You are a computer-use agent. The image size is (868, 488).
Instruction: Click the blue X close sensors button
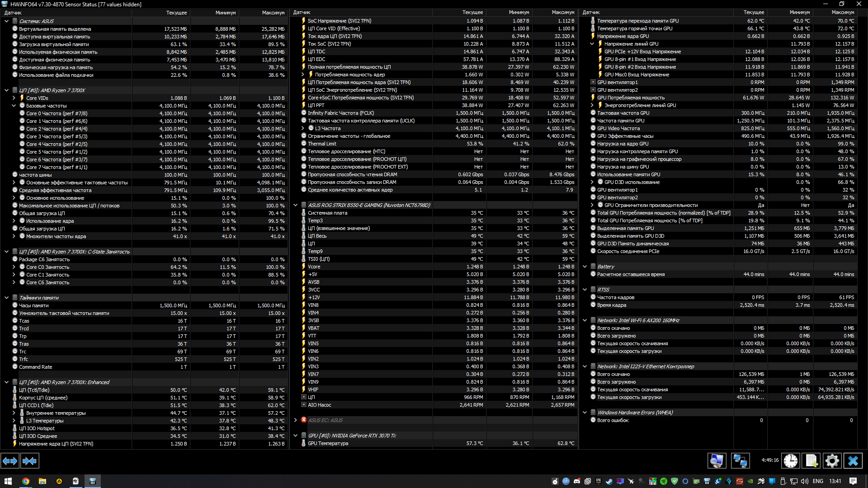pyautogui.click(x=853, y=461)
